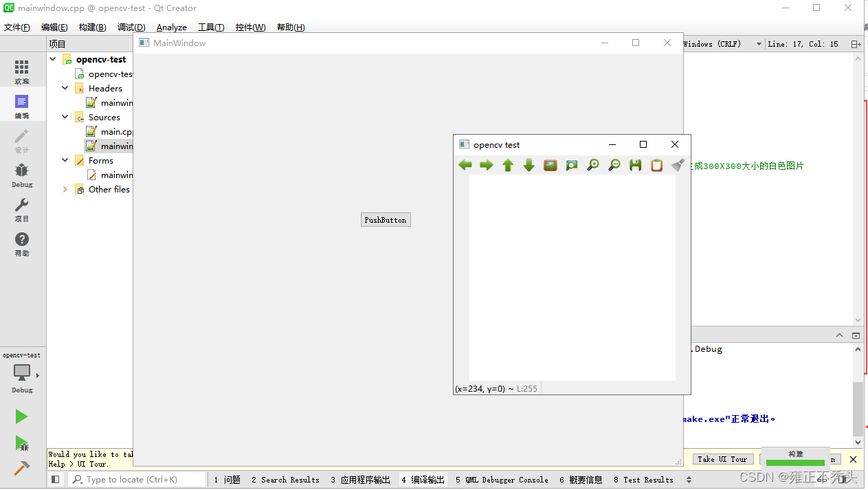This screenshot has height=490, width=868.
Task: Click the back navigation arrow in opencv test
Action: pyautogui.click(x=465, y=165)
